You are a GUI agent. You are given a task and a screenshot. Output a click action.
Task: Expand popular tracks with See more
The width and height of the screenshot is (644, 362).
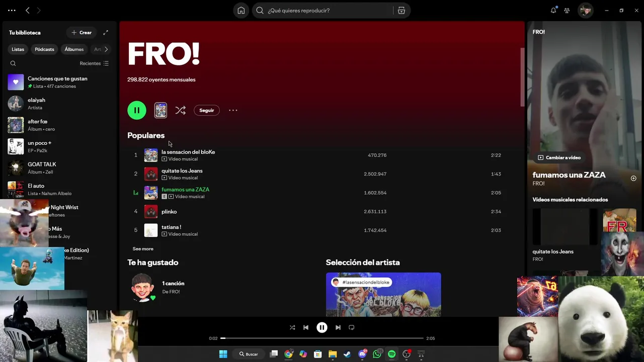[143, 249]
